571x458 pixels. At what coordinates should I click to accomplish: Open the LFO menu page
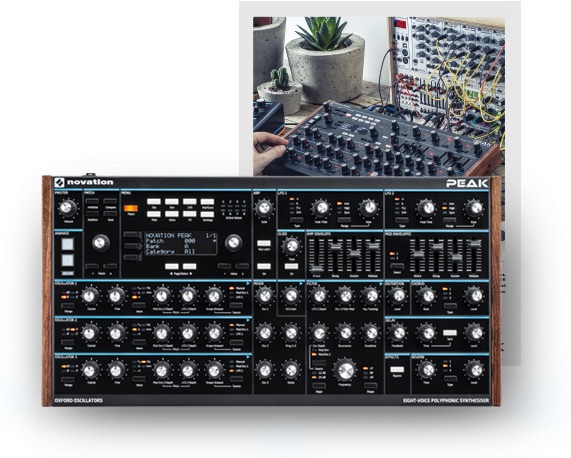[x=189, y=202]
